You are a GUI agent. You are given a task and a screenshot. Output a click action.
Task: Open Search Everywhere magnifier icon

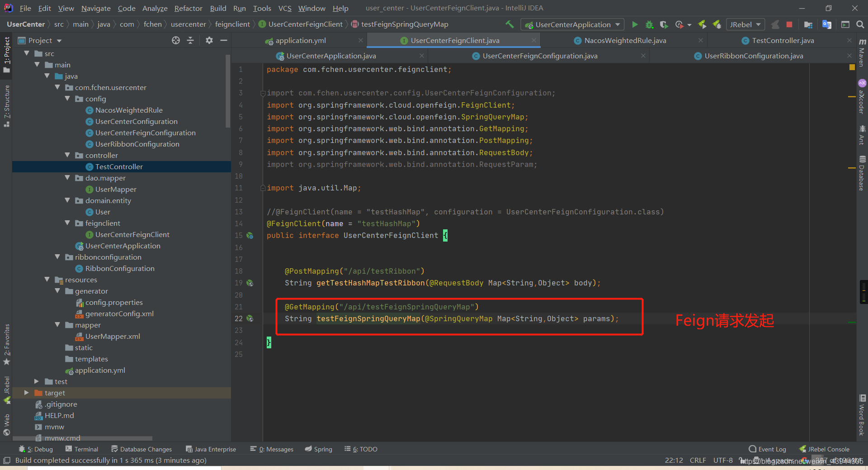pyautogui.click(x=860, y=24)
